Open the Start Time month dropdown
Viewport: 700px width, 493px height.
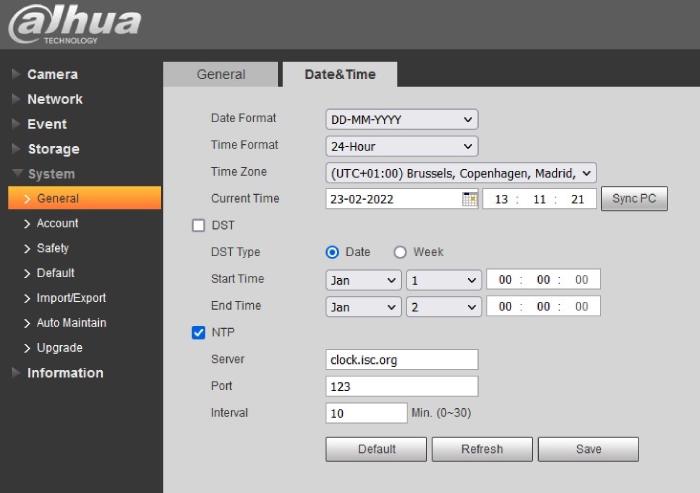(x=363, y=280)
